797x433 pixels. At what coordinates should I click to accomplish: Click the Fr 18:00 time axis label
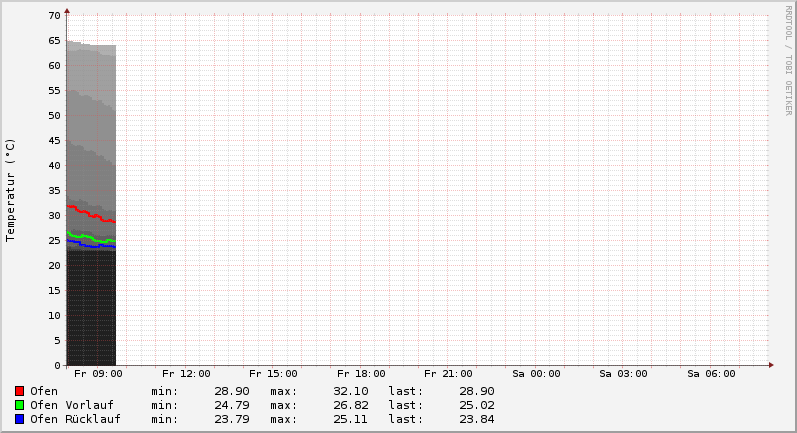[361, 374]
